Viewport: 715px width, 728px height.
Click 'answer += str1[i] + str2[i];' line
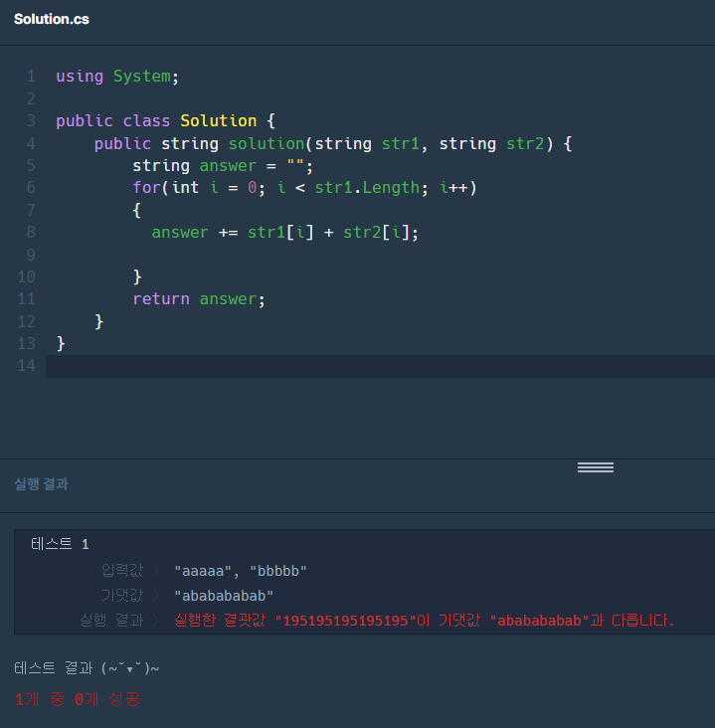284,232
